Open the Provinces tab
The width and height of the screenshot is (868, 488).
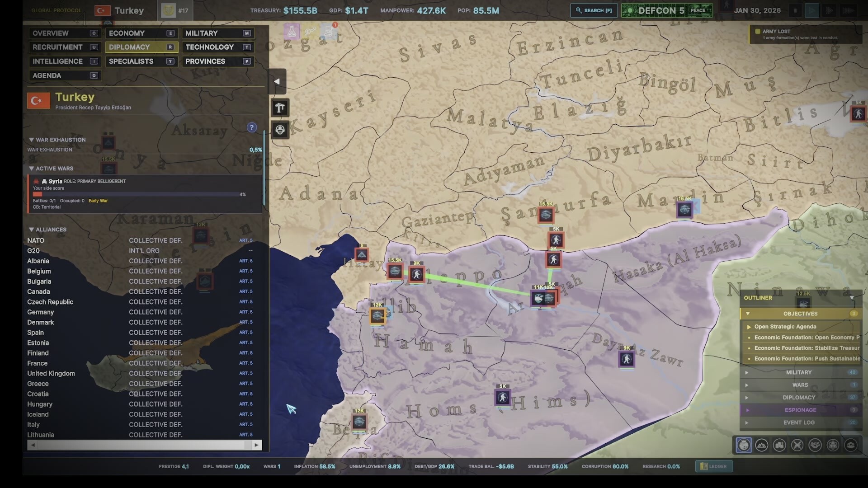tap(217, 61)
